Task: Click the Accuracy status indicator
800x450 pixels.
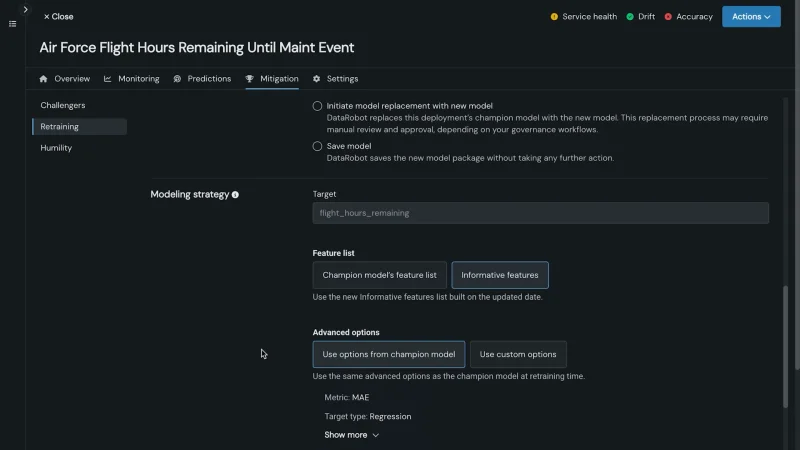Action: [688, 17]
